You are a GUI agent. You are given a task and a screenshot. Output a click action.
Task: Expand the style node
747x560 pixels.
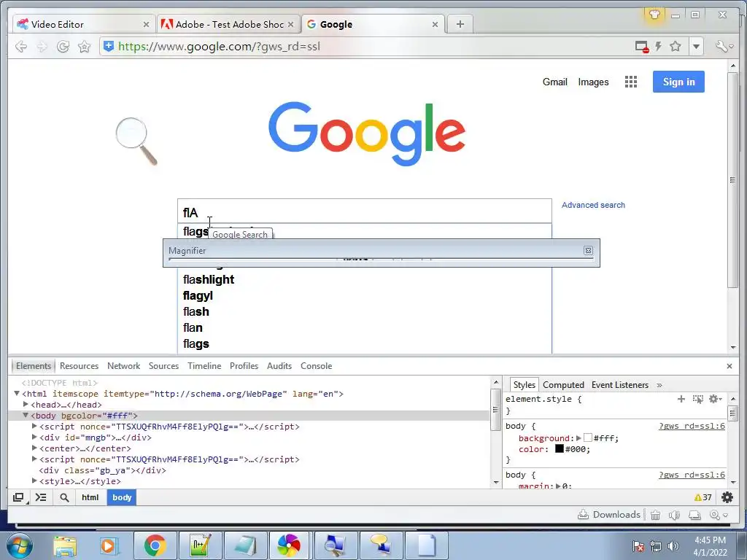click(34, 481)
